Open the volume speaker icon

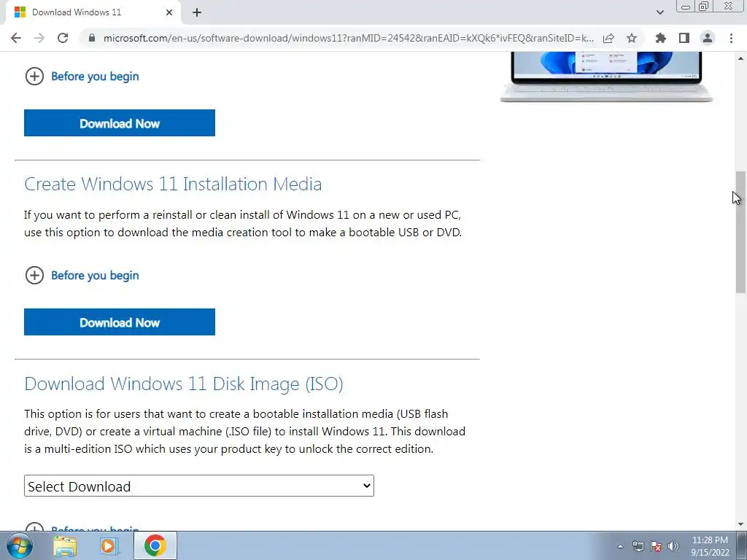pyautogui.click(x=673, y=546)
